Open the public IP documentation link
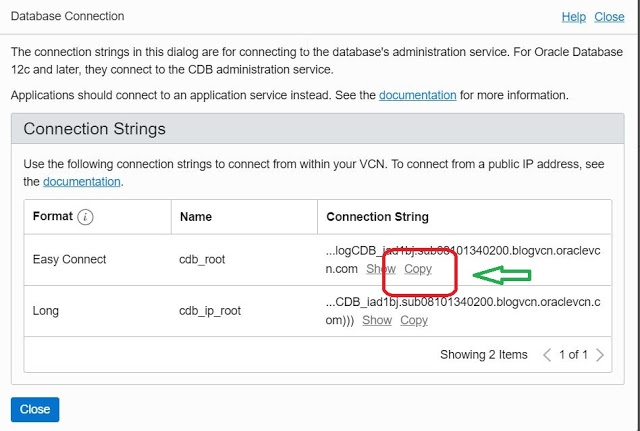The width and height of the screenshot is (640, 431). point(81,182)
